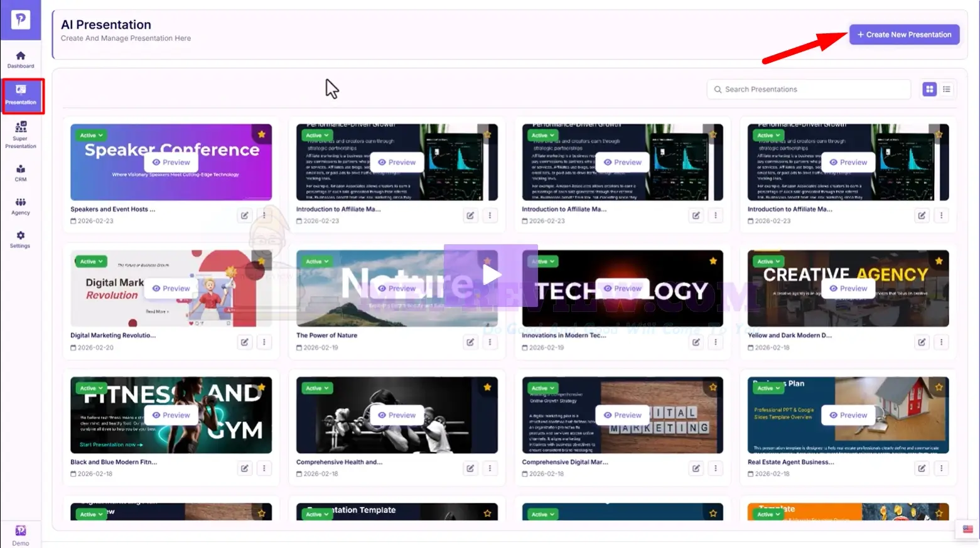The image size is (980, 548).
Task: Open more options for Real Estate Agent Business
Action: click(x=941, y=468)
